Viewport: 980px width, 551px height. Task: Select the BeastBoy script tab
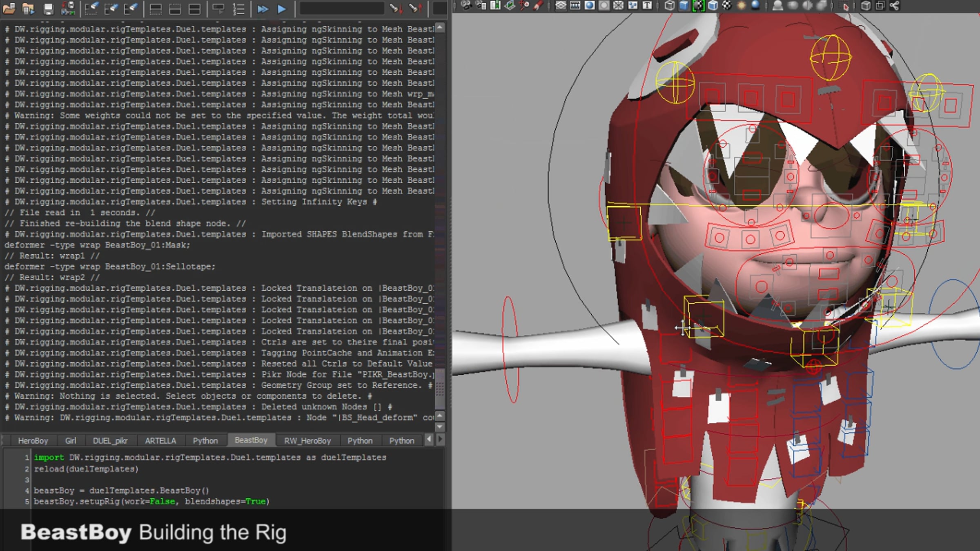tap(251, 440)
